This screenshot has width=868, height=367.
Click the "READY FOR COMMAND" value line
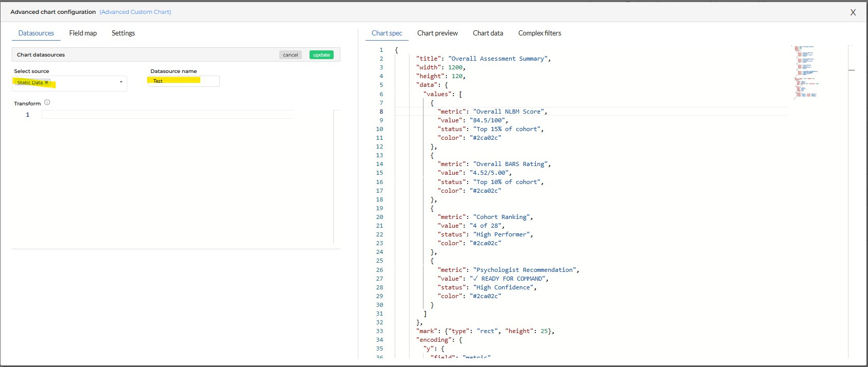coord(493,279)
